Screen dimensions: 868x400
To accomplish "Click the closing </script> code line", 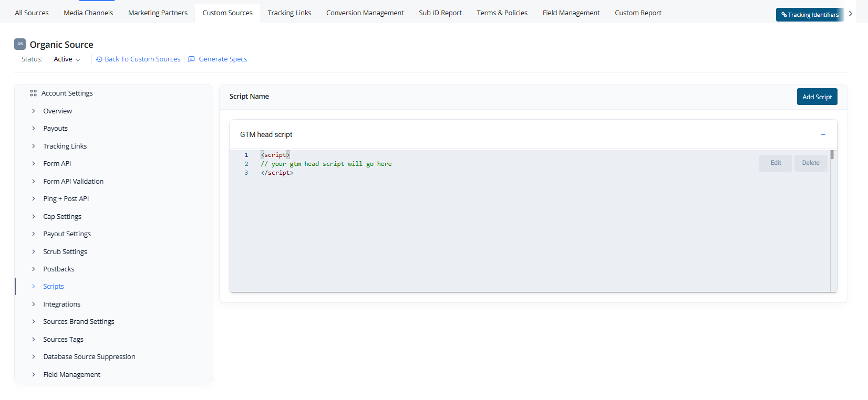I will [277, 173].
